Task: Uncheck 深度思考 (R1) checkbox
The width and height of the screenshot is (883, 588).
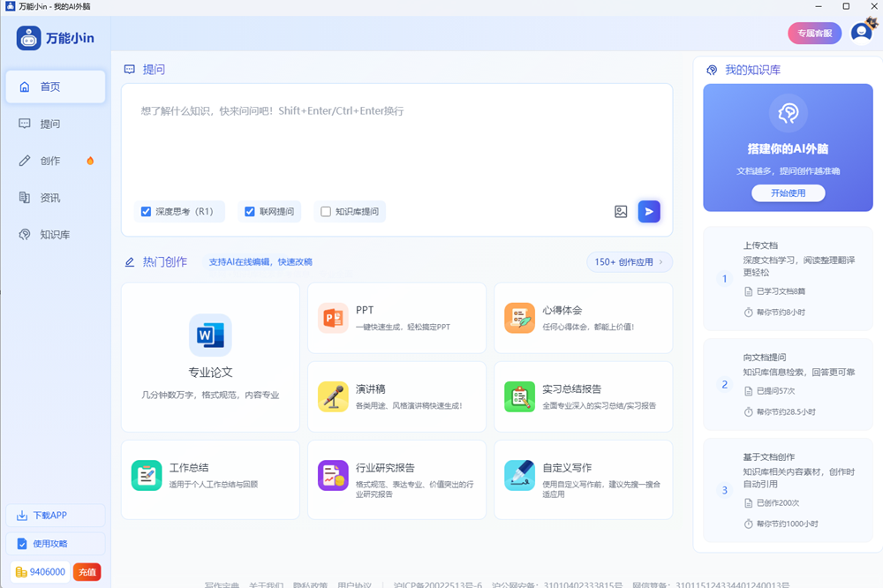Action: point(147,212)
